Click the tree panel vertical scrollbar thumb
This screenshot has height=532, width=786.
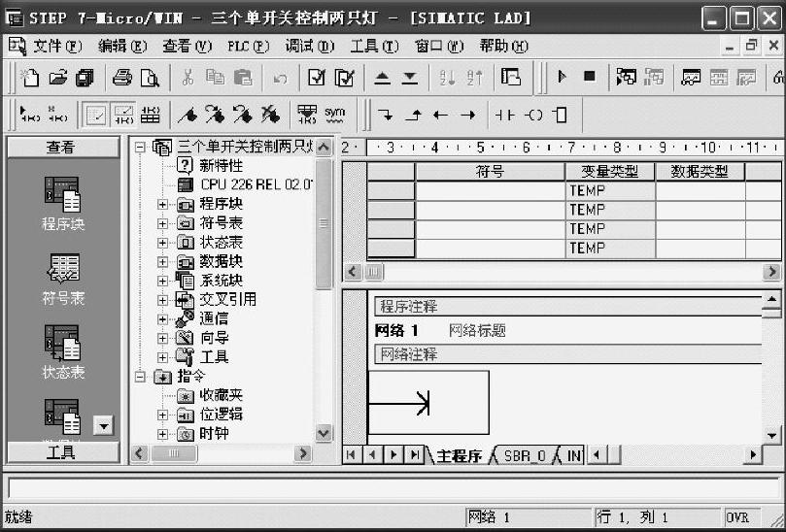(x=324, y=223)
